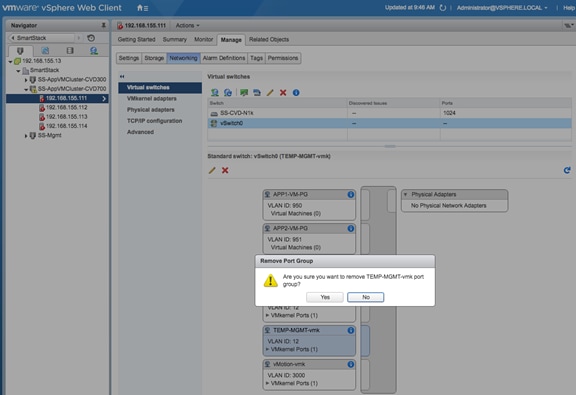Image resolution: width=576 pixels, height=395 pixels.
Task: Open Related Objects tab
Action: [x=269, y=39]
